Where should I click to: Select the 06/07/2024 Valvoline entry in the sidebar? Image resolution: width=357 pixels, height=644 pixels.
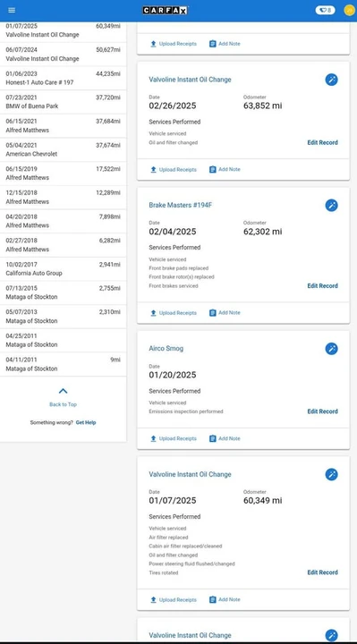(x=63, y=55)
